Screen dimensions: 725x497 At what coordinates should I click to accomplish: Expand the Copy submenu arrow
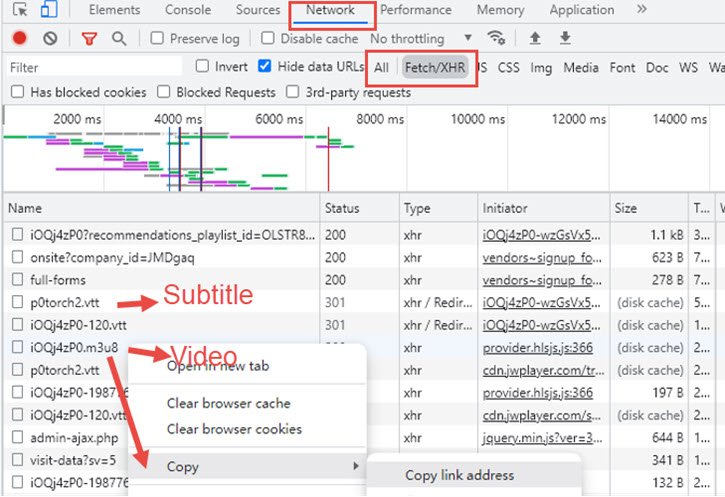[356, 466]
